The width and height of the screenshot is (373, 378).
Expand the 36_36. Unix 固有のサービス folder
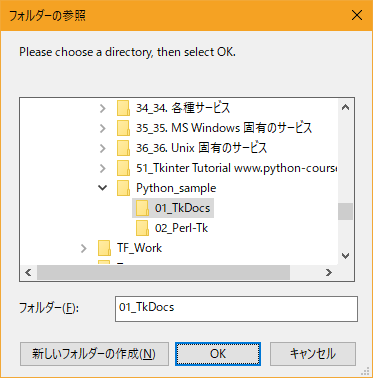tap(103, 148)
